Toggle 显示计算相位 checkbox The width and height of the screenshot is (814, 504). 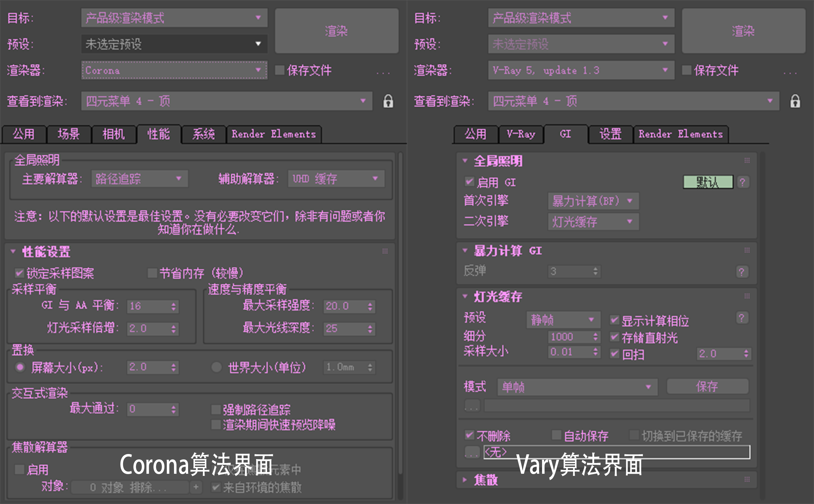(615, 320)
